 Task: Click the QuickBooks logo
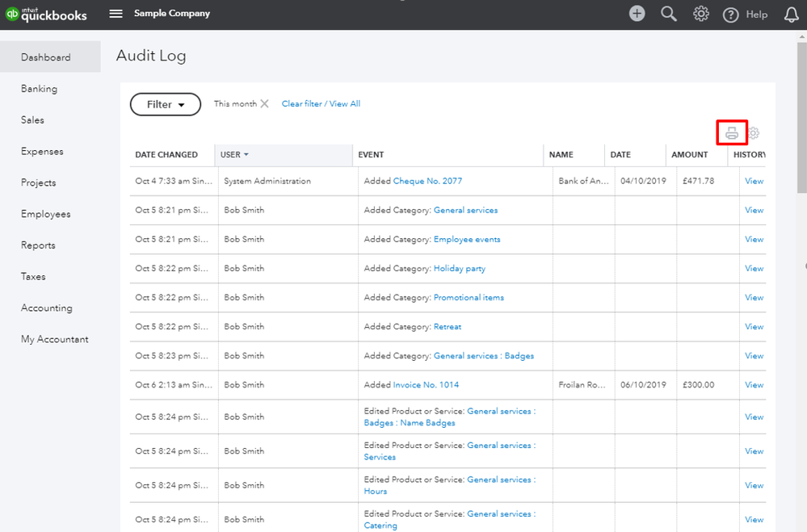47,14
